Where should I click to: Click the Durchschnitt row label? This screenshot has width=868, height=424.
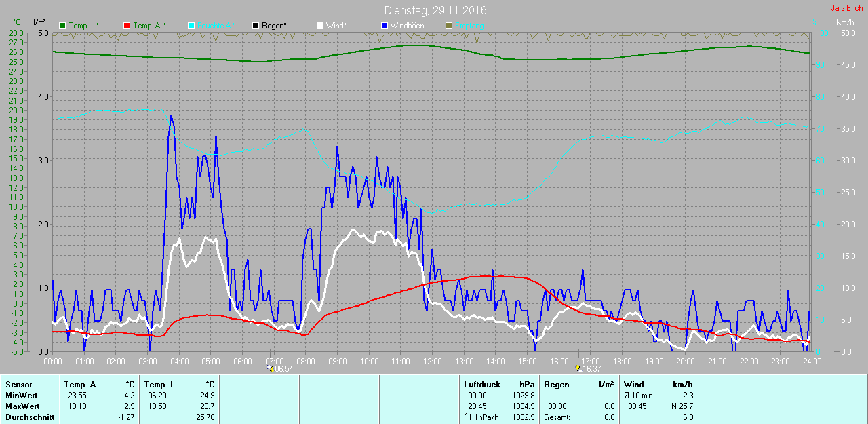point(29,417)
